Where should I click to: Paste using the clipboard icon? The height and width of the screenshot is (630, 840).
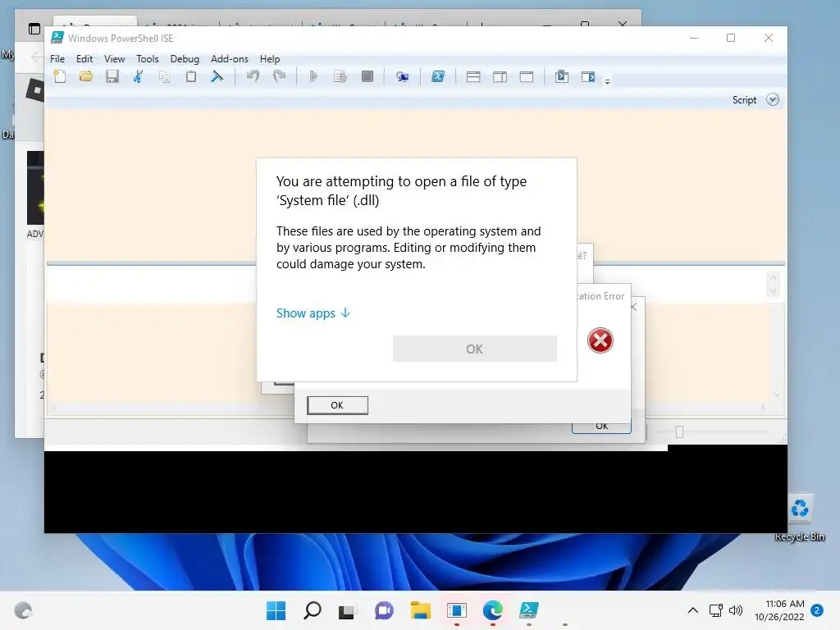(190, 76)
